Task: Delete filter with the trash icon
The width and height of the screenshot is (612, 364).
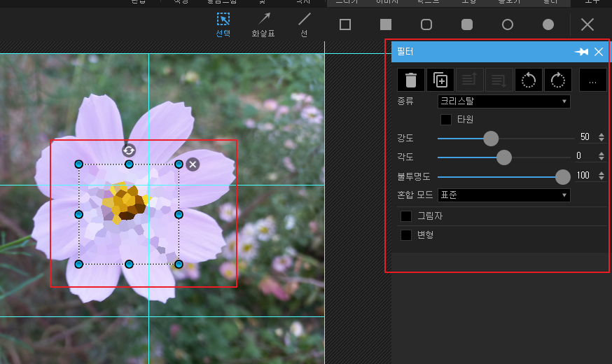Action: (410, 80)
